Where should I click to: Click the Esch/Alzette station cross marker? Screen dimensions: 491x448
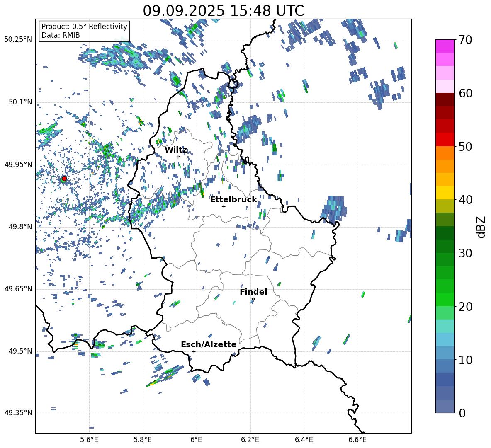tap(194, 351)
